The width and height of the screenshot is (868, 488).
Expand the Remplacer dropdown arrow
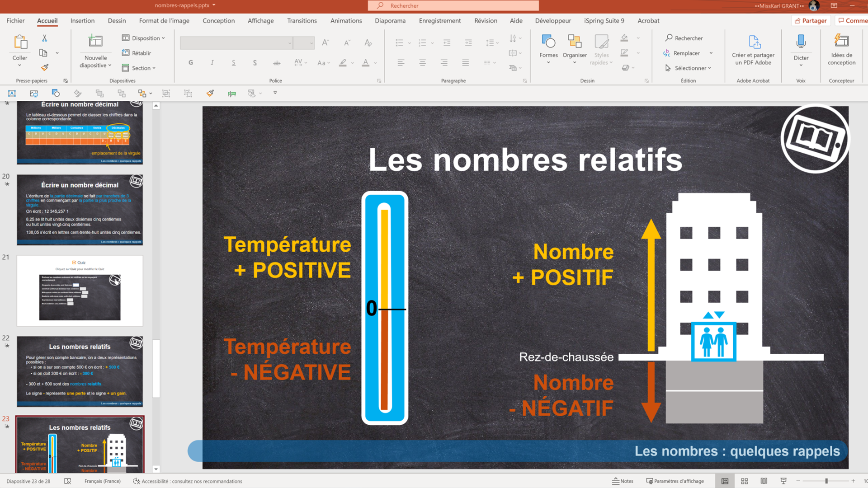pyautogui.click(x=711, y=53)
